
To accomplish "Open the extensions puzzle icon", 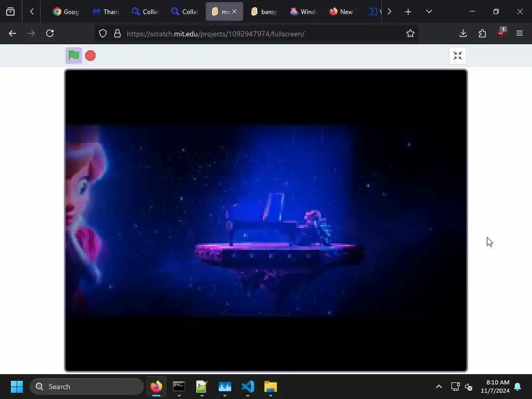I will point(482,33).
